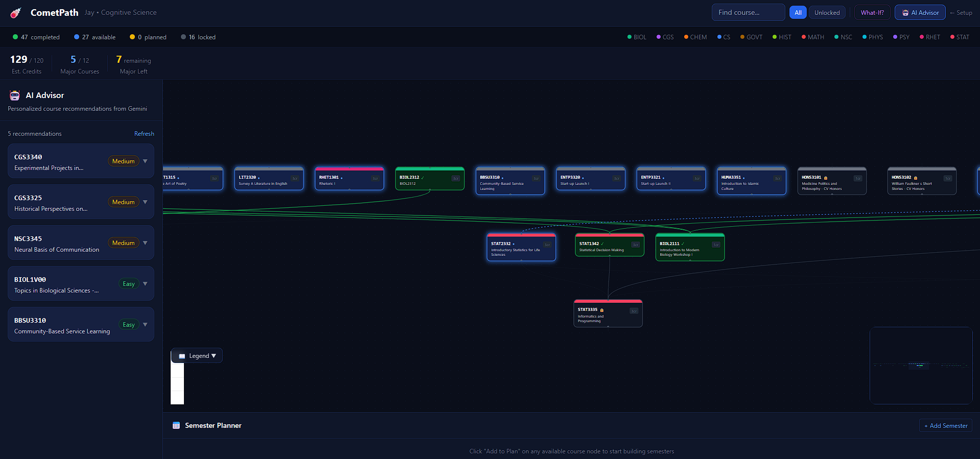The width and height of the screenshot is (980, 459).
Task: Click the lock icon on HONS3101 node
Action: pyautogui.click(x=826, y=178)
